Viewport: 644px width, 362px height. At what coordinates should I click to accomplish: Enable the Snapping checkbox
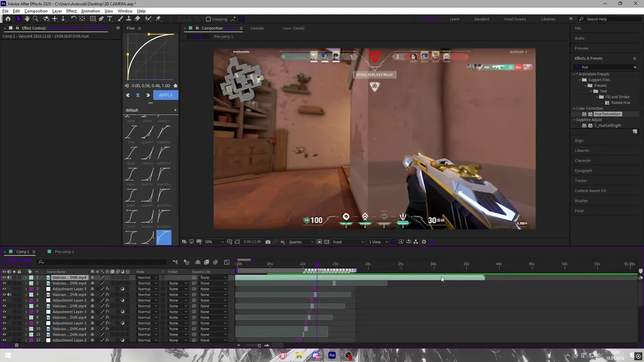[208, 19]
